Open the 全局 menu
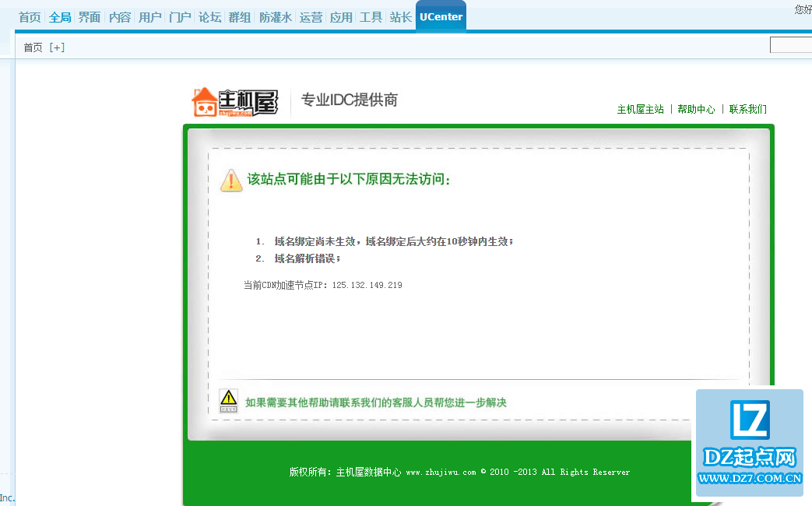This screenshot has height=506, width=812. tap(60, 17)
